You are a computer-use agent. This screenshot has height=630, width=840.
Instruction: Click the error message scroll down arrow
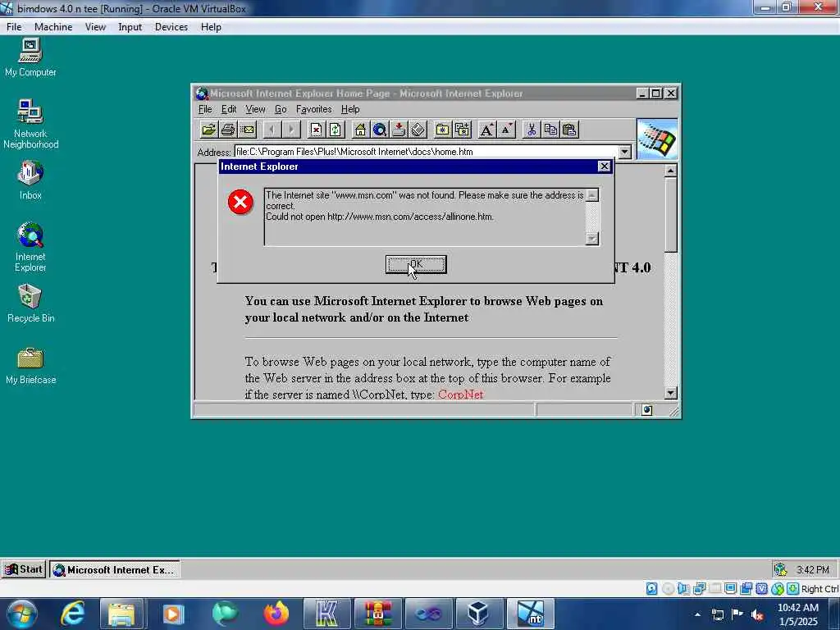tap(592, 239)
